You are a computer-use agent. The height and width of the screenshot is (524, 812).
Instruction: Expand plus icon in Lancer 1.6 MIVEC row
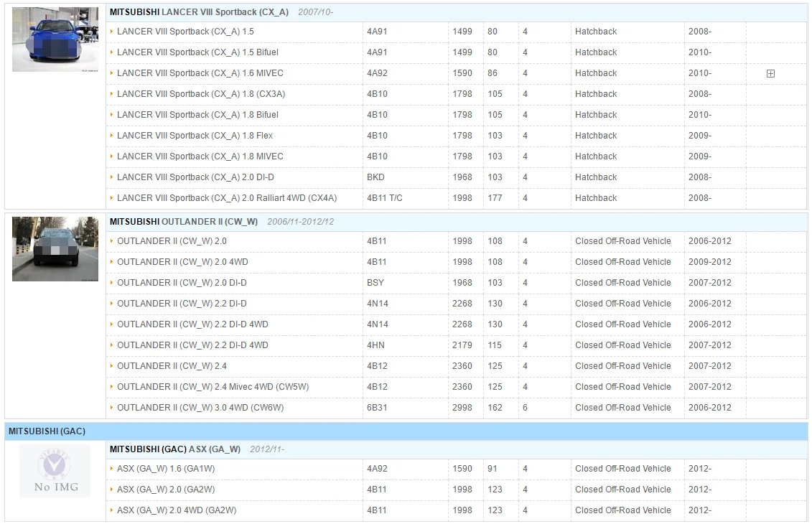[770, 73]
